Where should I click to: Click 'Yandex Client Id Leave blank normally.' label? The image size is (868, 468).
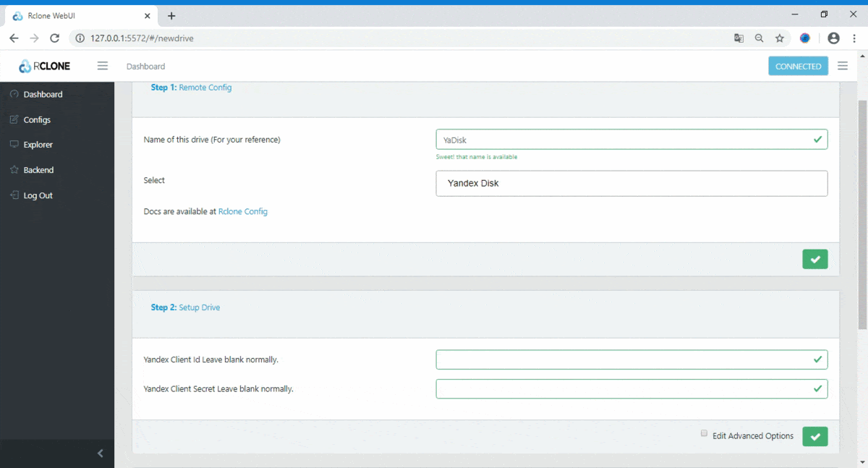211,359
